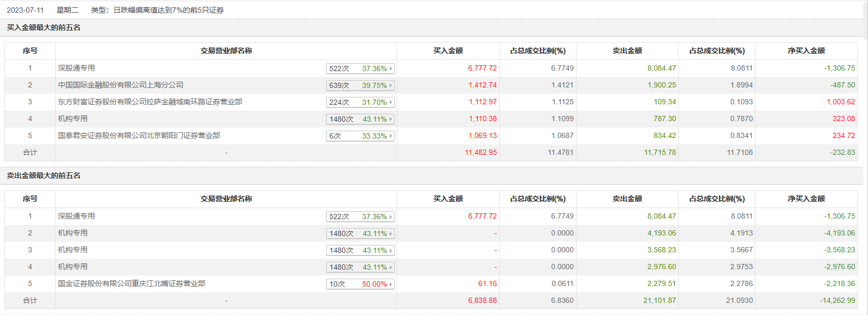868x315 pixels.
Task: Open 国金证券重庆江北嘴证券营业部 link
Action: [132, 283]
